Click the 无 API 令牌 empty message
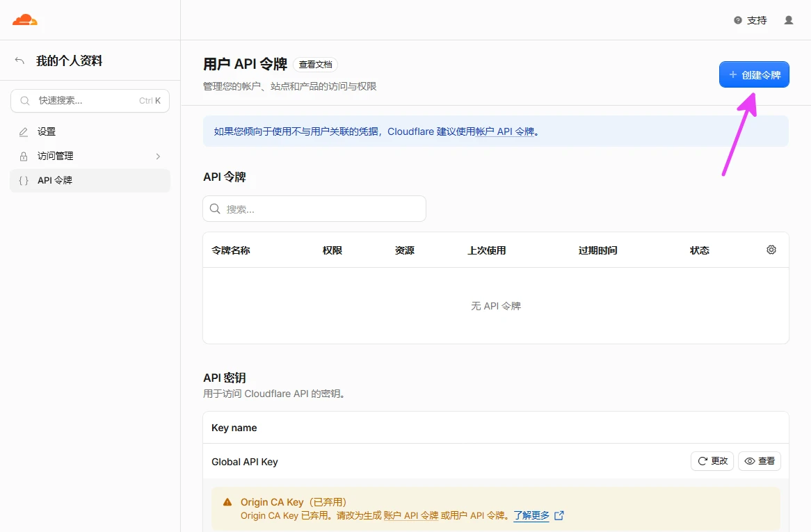The image size is (811, 532). (x=495, y=306)
